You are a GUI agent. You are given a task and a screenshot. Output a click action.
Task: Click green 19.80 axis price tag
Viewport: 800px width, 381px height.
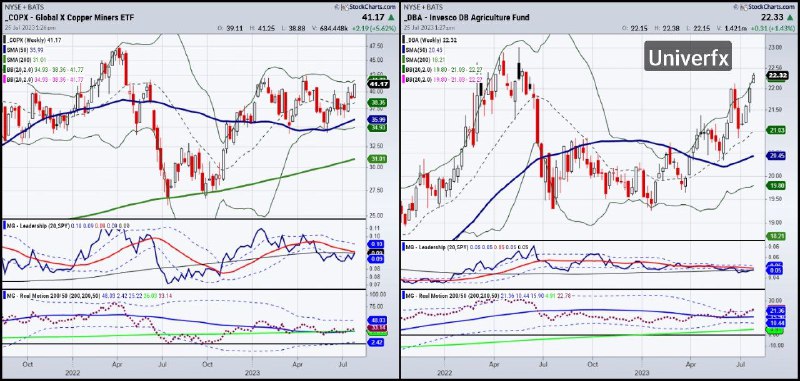(x=776, y=186)
